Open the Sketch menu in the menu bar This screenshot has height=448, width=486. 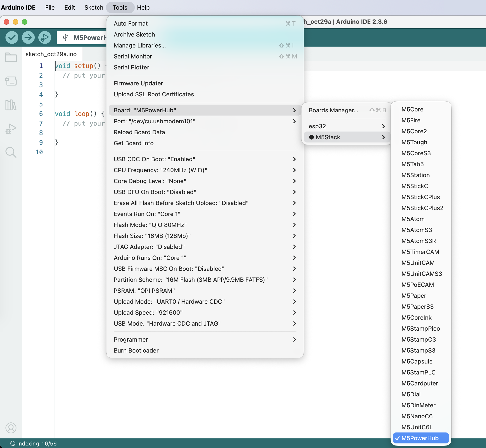94,8
